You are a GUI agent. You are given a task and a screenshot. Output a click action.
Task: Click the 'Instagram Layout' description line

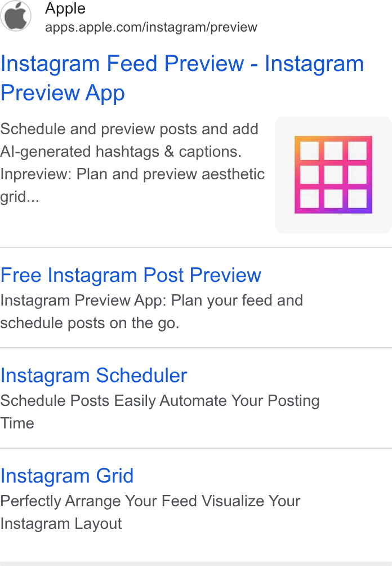[x=61, y=524]
